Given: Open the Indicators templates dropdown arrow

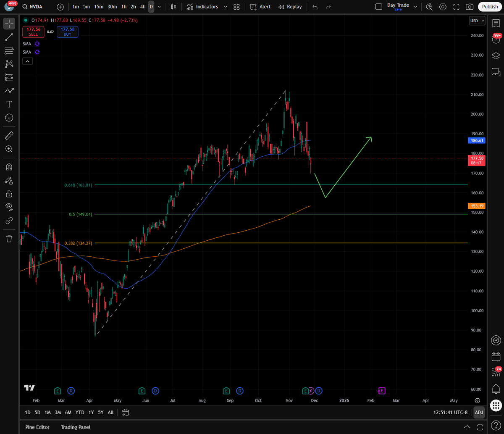Looking at the screenshot, I should 226,7.
